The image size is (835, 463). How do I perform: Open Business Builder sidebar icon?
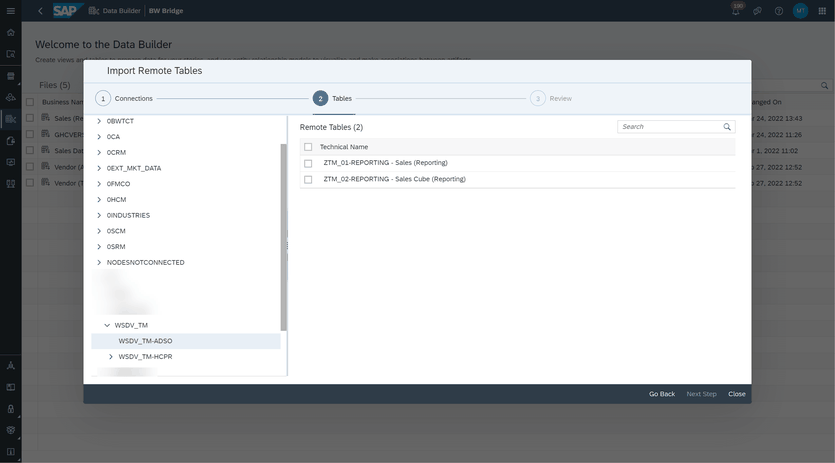[11, 98]
